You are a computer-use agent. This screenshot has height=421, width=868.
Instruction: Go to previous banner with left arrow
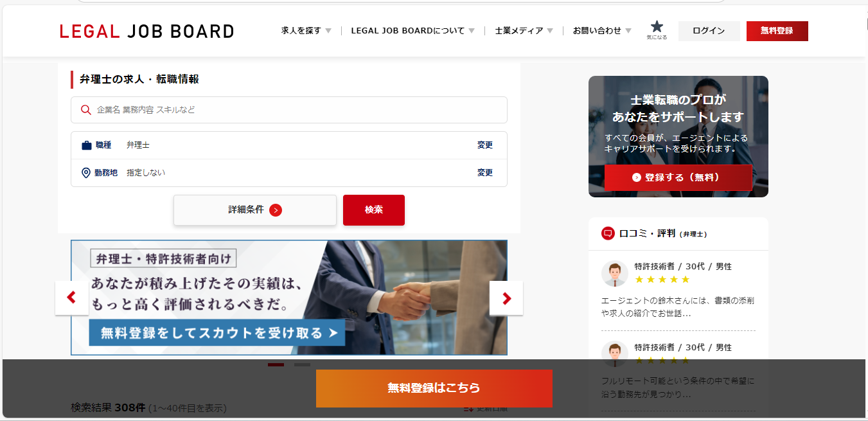pyautogui.click(x=72, y=298)
